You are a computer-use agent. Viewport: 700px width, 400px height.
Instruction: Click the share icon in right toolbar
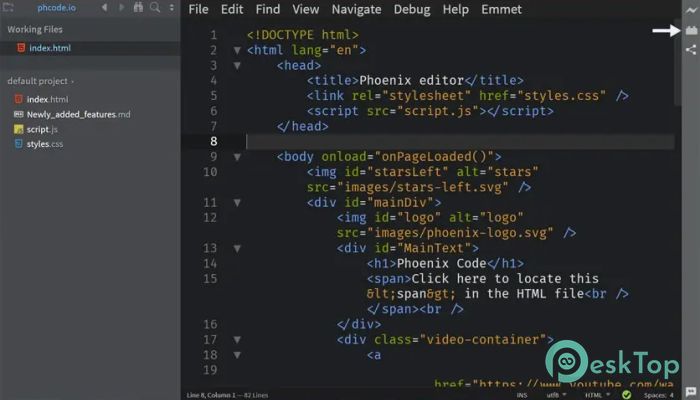click(691, 50)
